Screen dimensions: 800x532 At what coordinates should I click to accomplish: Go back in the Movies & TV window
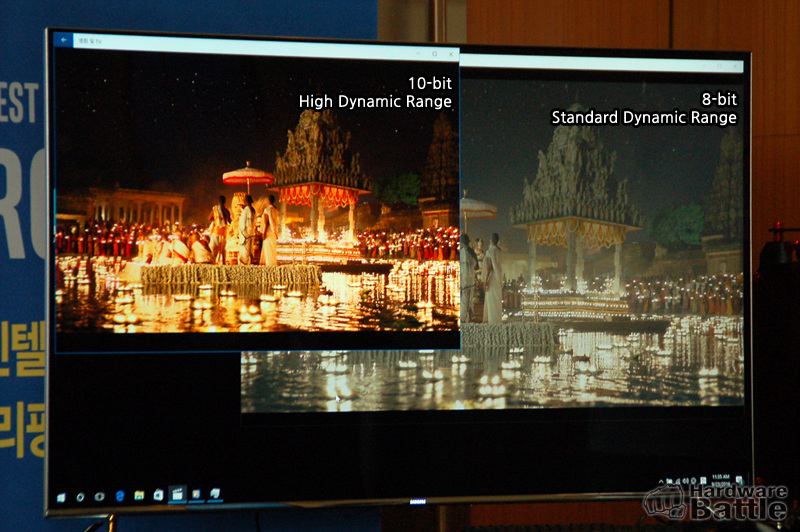click(63, 39)
